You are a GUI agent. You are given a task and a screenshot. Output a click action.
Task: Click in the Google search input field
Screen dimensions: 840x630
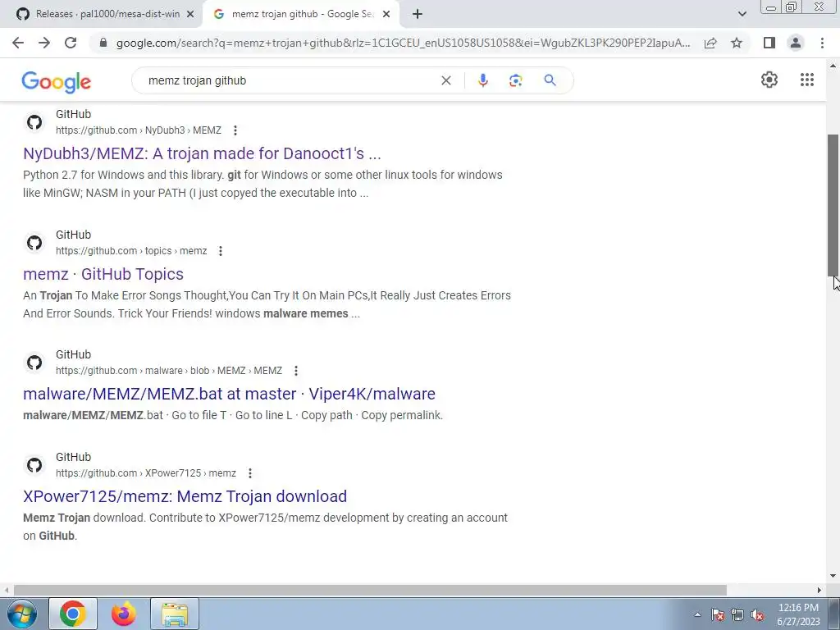[x=290, y=80]
